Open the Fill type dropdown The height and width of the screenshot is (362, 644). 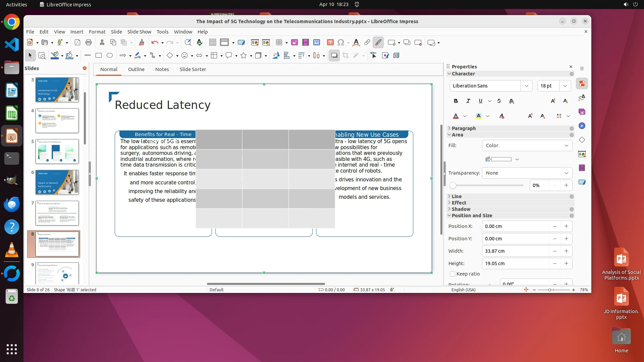[x=527, y=145]
